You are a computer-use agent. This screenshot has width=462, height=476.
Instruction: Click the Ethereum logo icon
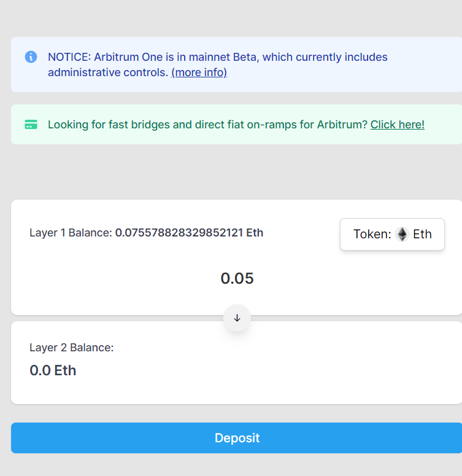[x=402, y=235]
